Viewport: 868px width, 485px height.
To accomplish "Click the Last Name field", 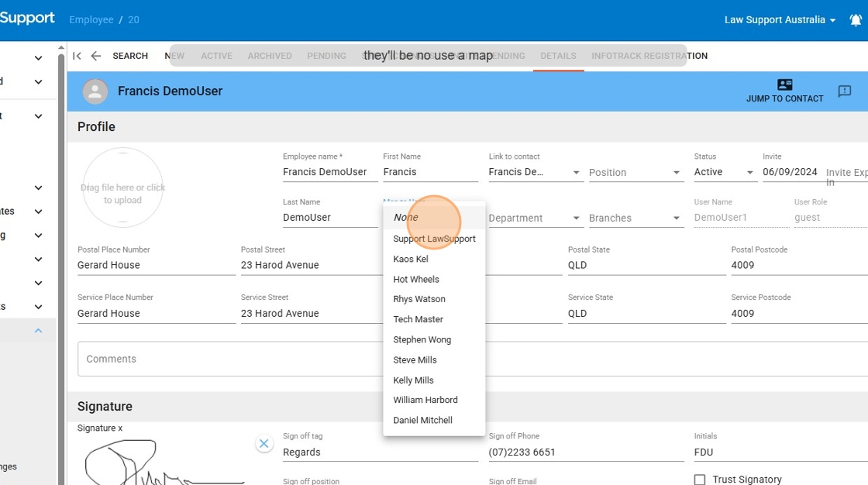I will click(330, 218).
